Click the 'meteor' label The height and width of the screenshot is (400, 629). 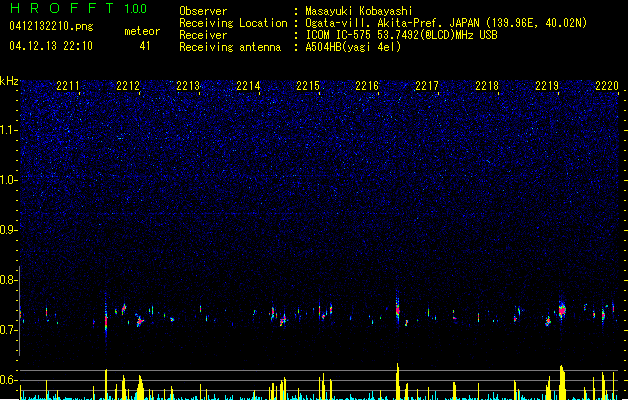pos(142,31)
